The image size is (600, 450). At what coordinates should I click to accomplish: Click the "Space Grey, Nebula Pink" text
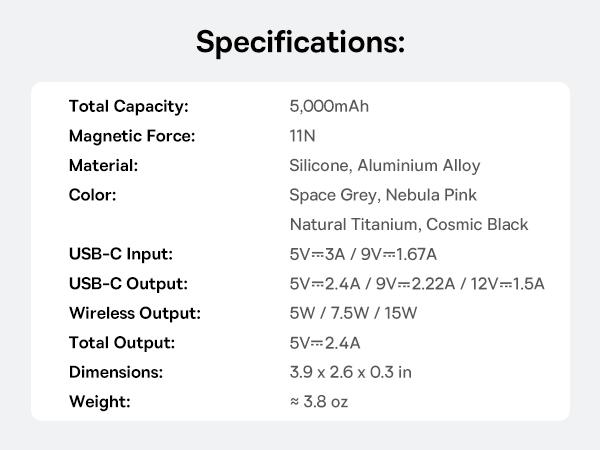tap(383, 195)
